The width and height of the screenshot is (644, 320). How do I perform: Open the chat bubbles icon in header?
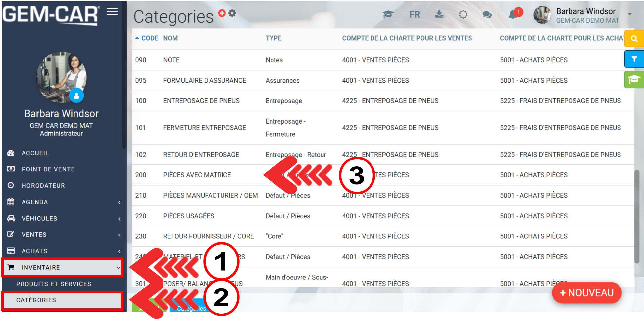coord(487,15)
